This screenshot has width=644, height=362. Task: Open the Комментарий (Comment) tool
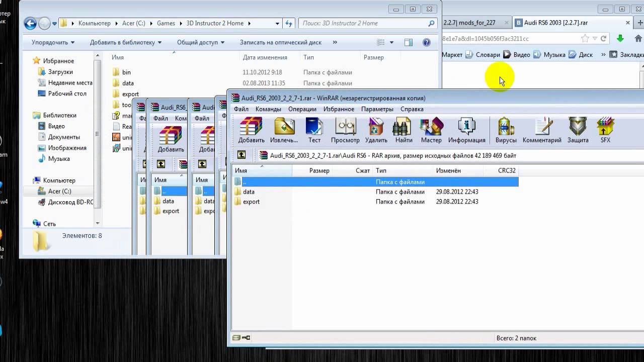coord(542,130)
